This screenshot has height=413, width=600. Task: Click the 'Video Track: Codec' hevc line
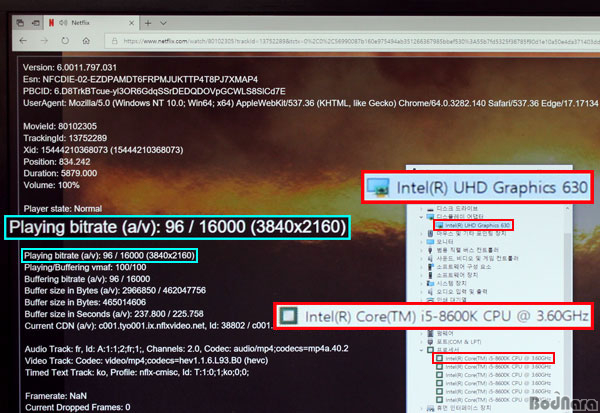[146, 361]
